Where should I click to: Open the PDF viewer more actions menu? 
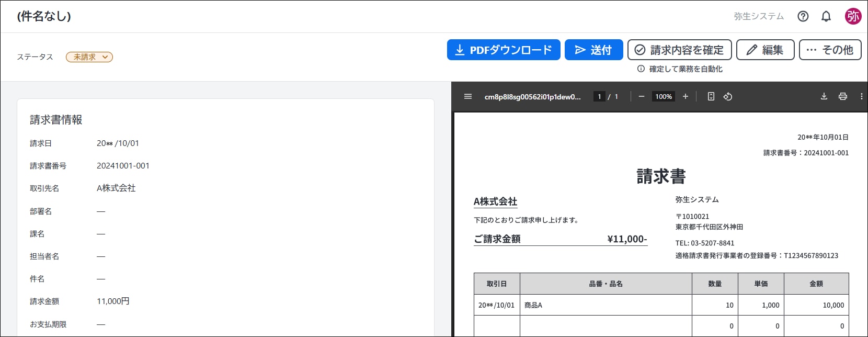coord(861,96)
